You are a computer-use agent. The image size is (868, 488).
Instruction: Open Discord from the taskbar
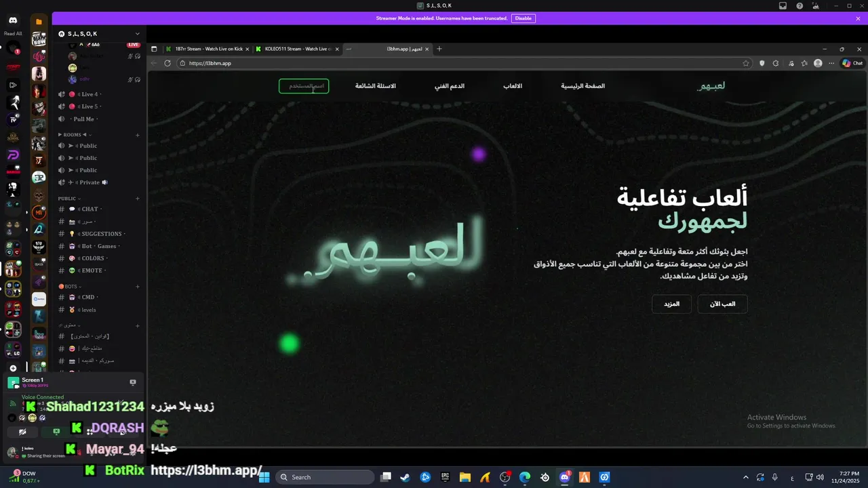click(x=565, y=477)
